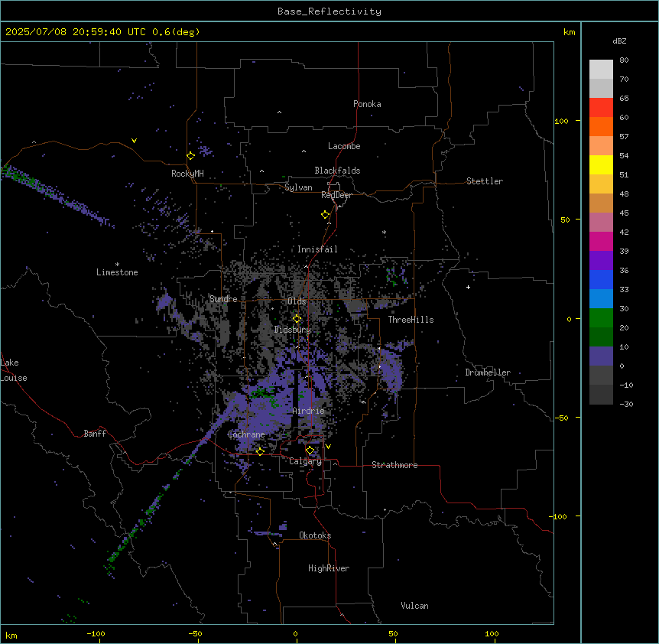Click the yellow diamond marker above Calgary
The width and height of the screenshot is (659, 644).
coord(310,450)
